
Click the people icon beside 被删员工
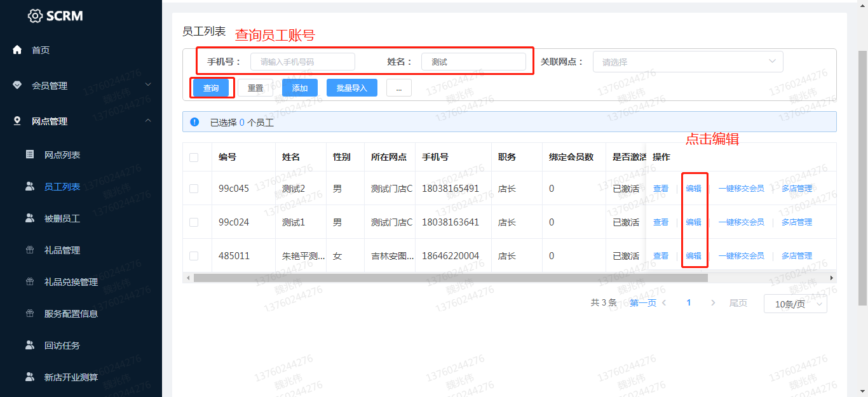tap(30, 218)
